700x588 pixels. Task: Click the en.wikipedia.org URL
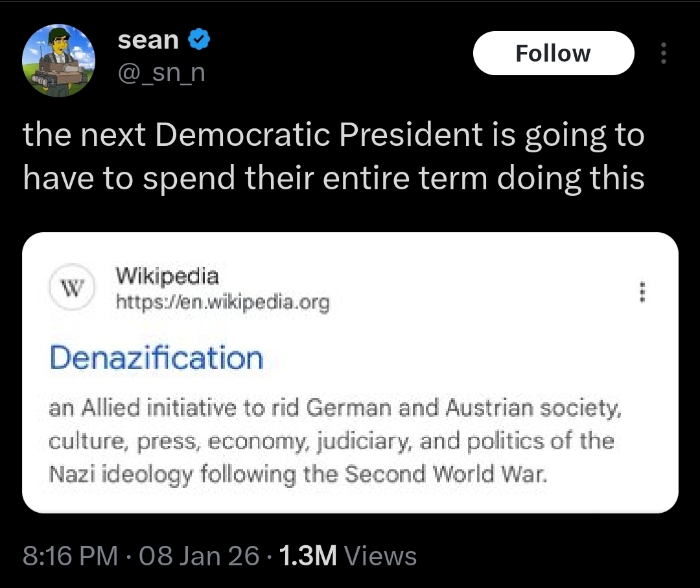222,301
